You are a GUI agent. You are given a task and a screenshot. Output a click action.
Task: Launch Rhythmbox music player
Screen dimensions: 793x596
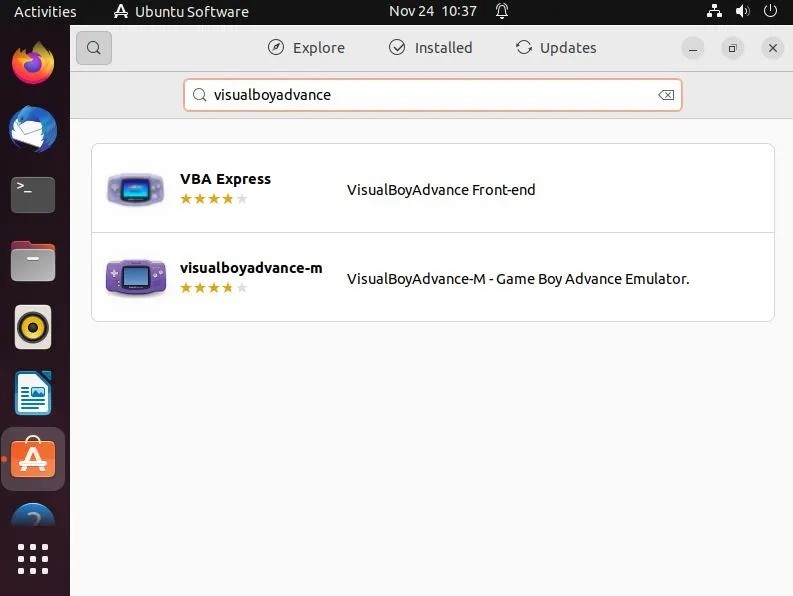(33, 327)
